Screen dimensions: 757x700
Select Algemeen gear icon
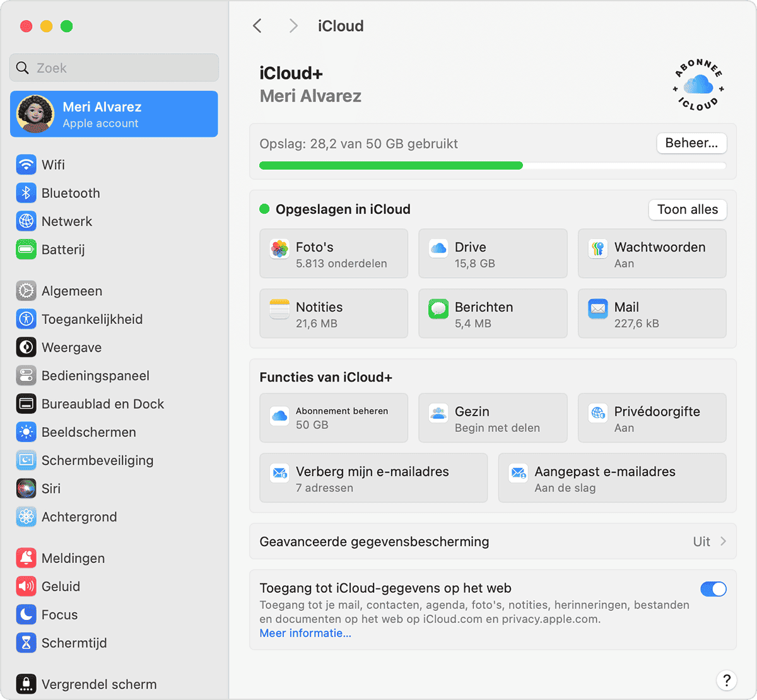[x=26, y=291]
